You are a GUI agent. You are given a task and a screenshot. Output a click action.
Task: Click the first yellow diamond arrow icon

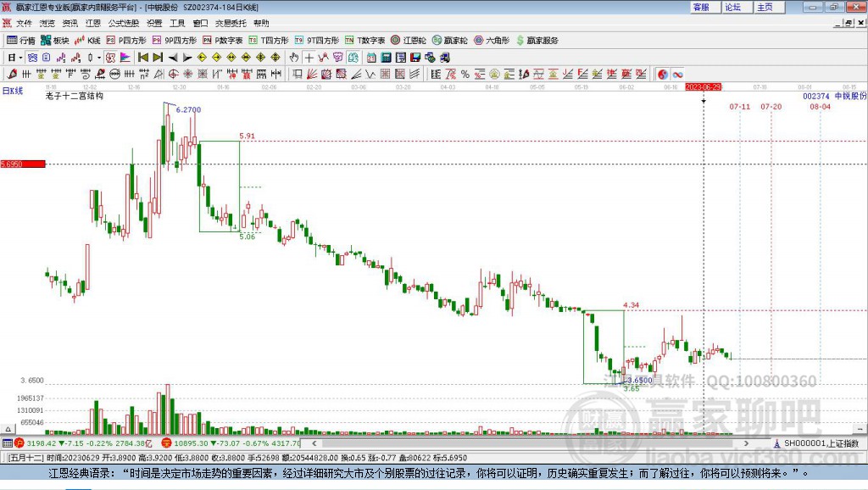click(x=202, y=58)
